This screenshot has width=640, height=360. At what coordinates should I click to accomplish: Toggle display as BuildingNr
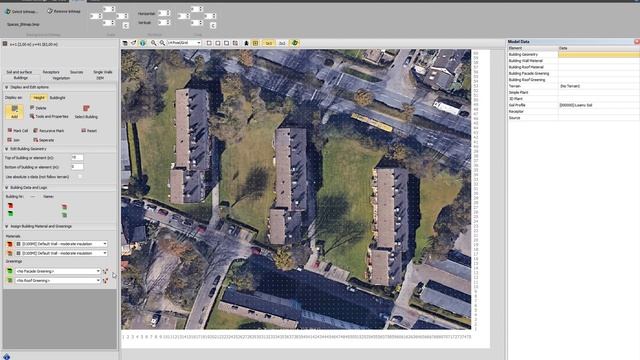tap(58, 98)
